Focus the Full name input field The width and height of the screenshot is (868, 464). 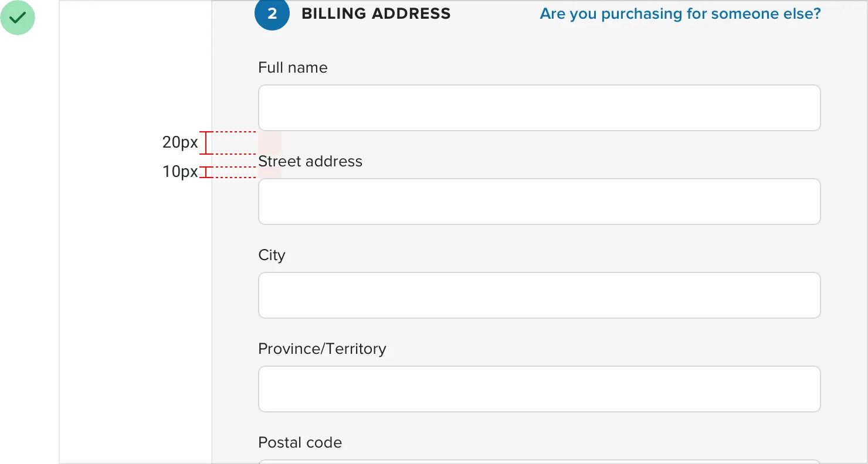pos(539,108)
